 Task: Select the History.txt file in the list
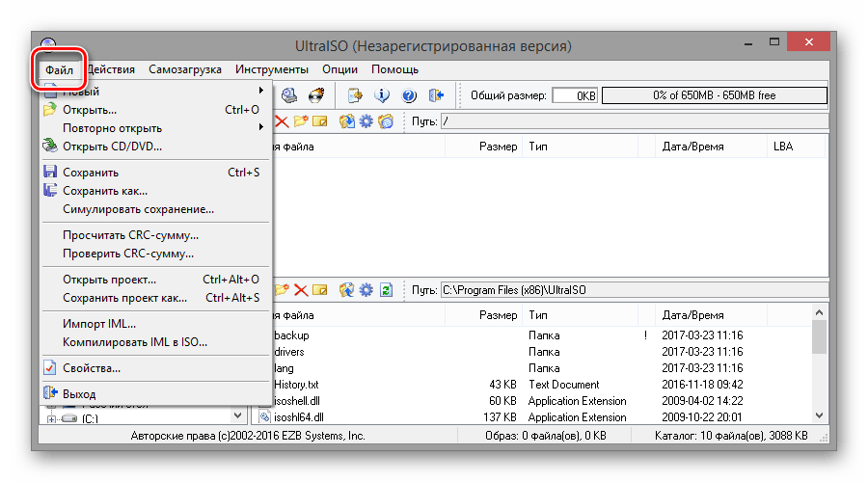(x=300, y=385)
